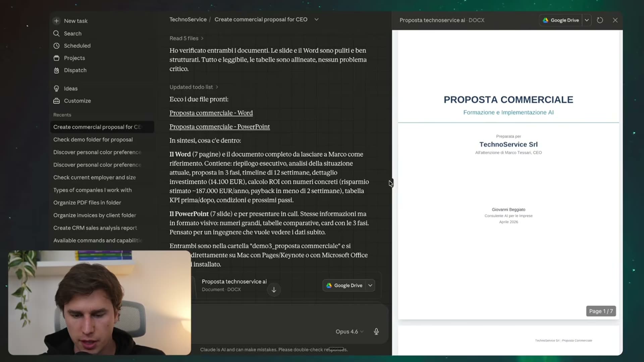Close the document preview panel
Viewport: 644px width, 362px height.
615,20
